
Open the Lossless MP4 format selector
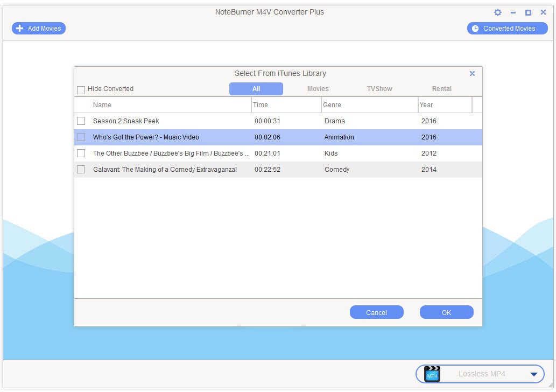[x=480, y=374]
